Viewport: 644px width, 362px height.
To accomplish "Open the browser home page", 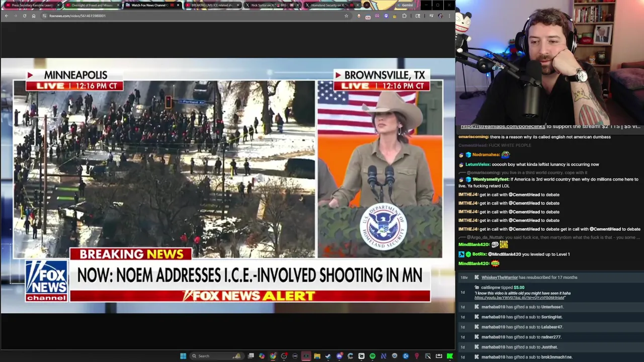I will click(x=34, y=16).
